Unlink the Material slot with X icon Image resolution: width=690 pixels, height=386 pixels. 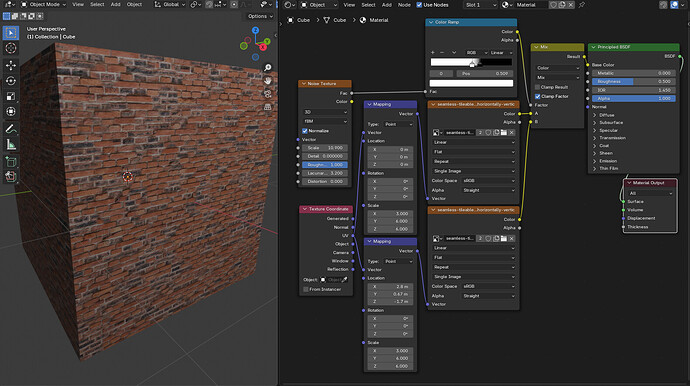click(x=571, y=5)
